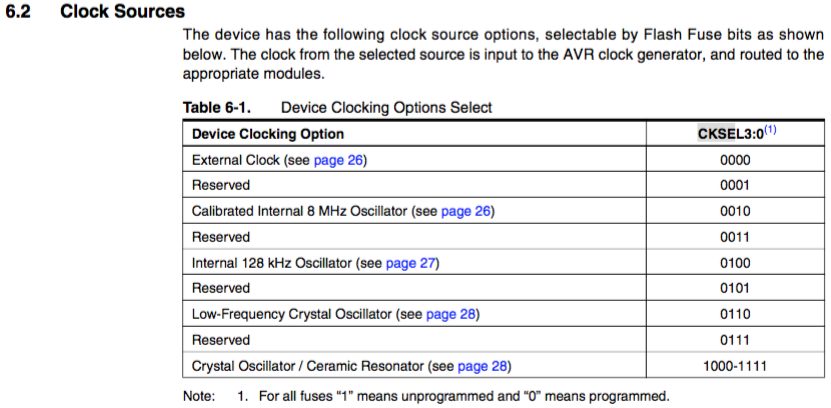Select the Device Clocking Option column header
831x408 pixels.
(x=268, y=134)
